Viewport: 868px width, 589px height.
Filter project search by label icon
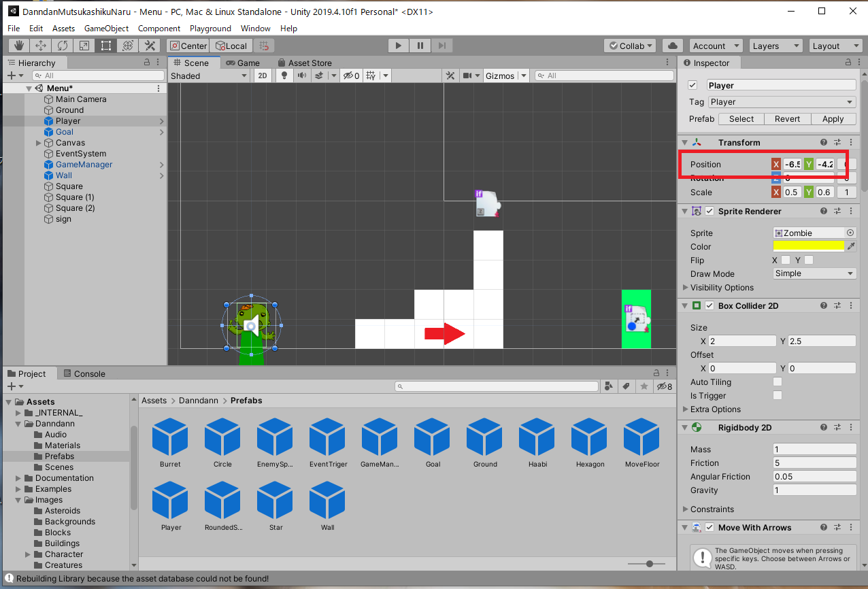point(626,386)
